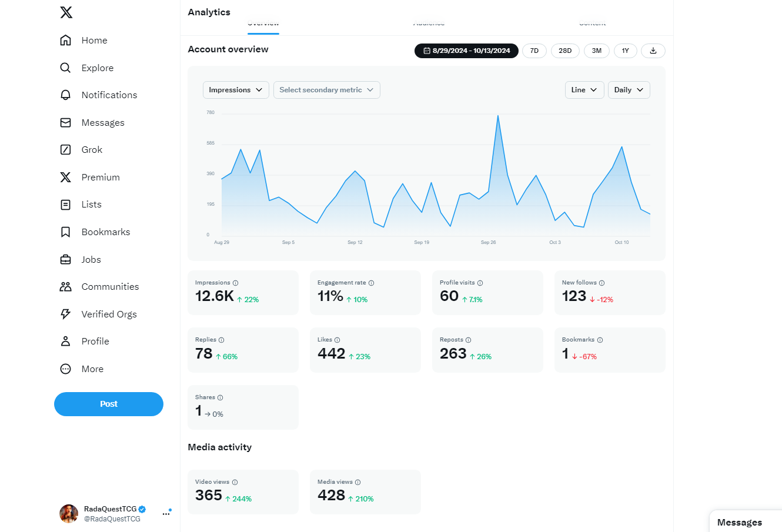Click the Video views 365 value
The image size is (782, 532).
tap(209, 495)
